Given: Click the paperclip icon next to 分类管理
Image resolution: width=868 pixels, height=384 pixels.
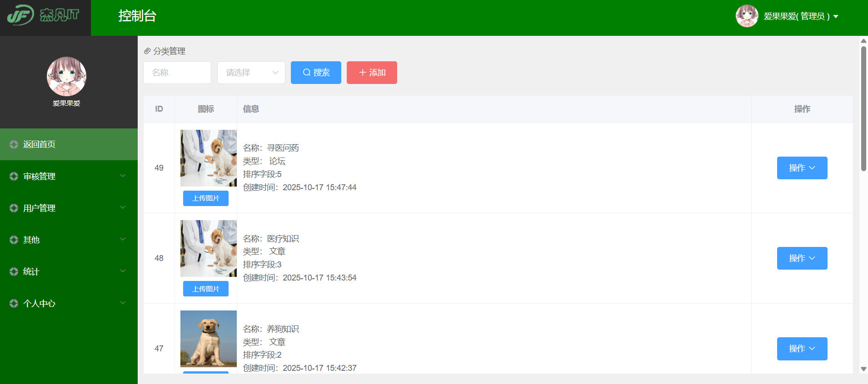Looking at the screenshot, I should point(147,51).
